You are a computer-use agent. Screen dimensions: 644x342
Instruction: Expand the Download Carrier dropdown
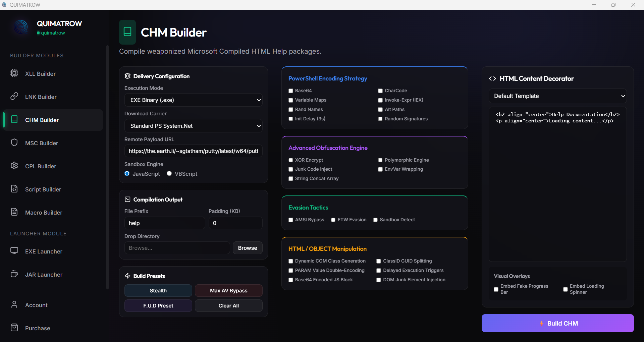tap(194, 126)
